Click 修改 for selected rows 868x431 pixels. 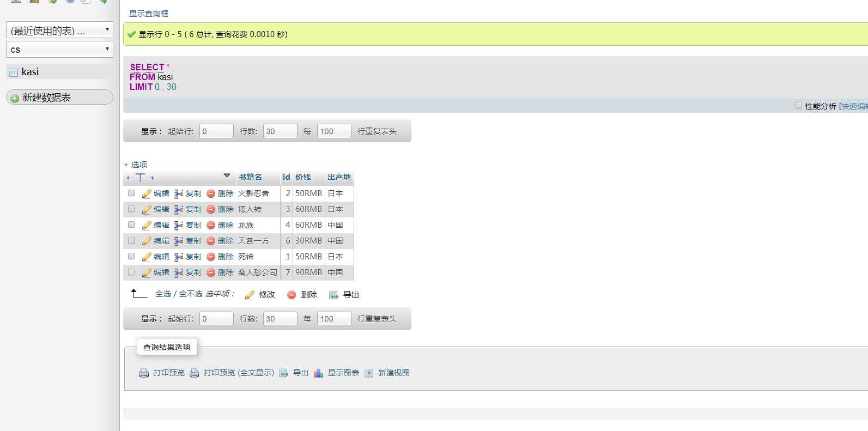click(x=260, y=295)
